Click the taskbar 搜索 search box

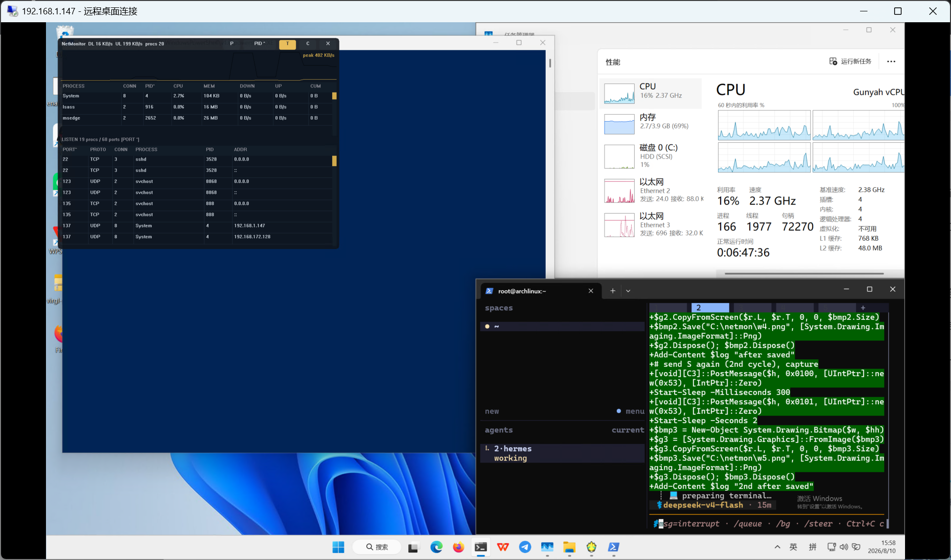(377, 547)
